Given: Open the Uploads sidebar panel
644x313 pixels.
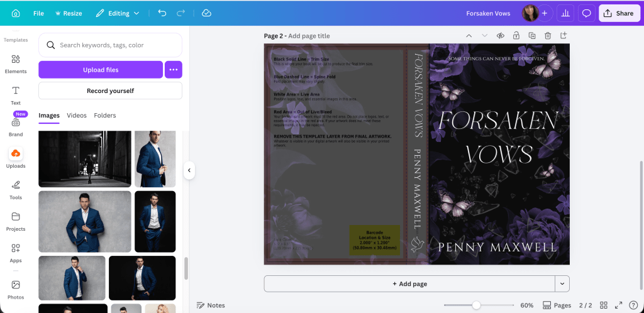Looking at the screenshot, I should pyautogui.click(x=16, y=158).
